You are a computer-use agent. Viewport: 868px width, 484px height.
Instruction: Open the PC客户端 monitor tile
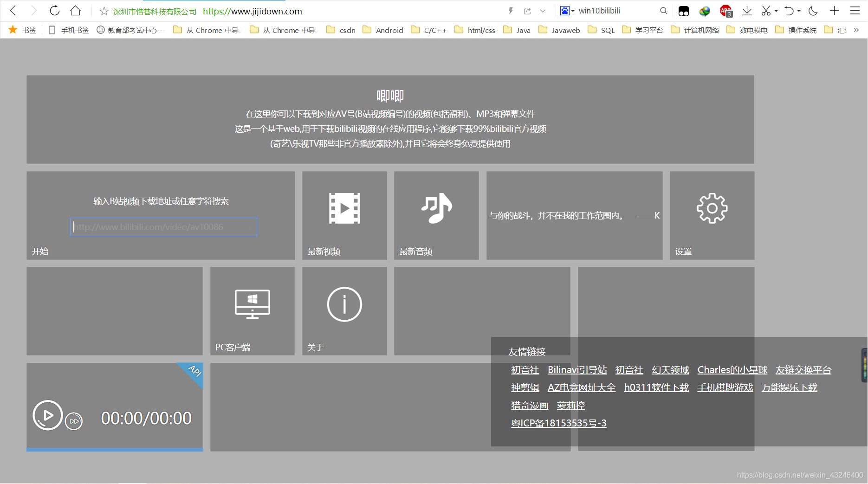(253, 311)
